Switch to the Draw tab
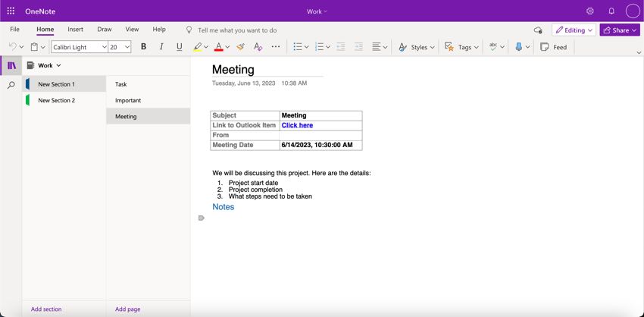This screenshot has height=317, width=644. coord(105,29)
